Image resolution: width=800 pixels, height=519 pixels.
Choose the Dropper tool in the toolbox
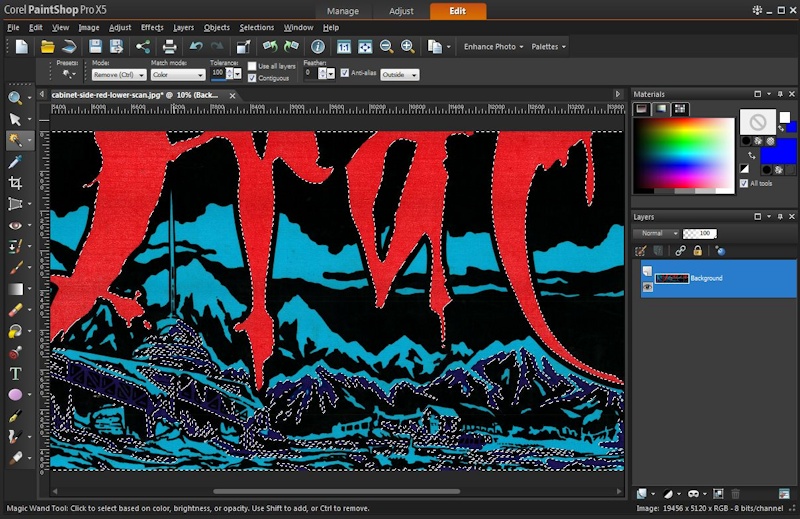tap(15, 162)
